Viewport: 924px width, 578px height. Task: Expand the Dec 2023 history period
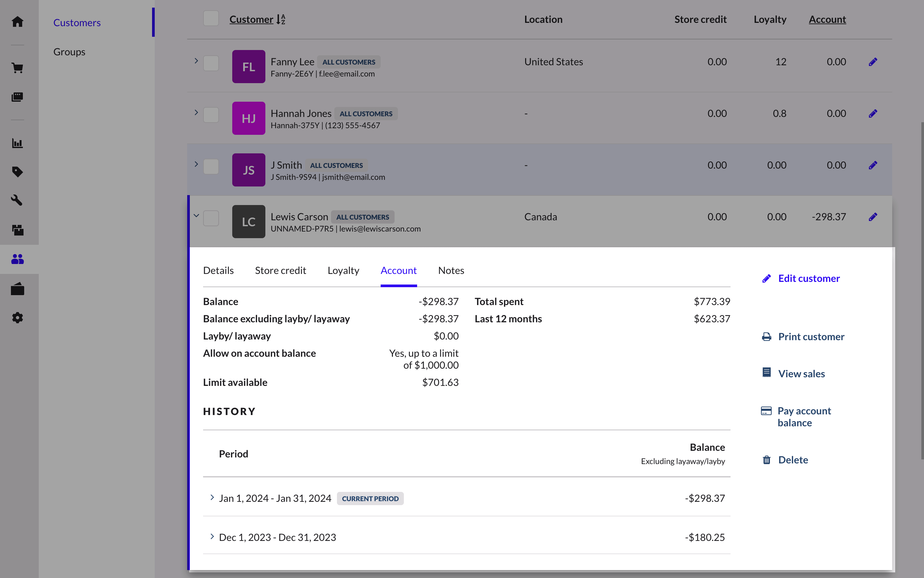(x=212, y=537)
